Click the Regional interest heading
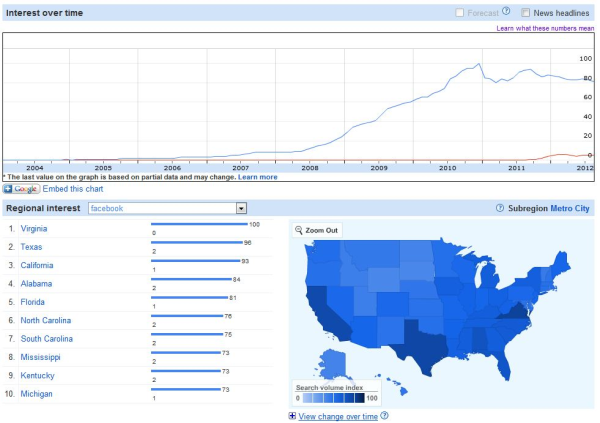The width and height of the screenshot is (600, 423). 43,208
